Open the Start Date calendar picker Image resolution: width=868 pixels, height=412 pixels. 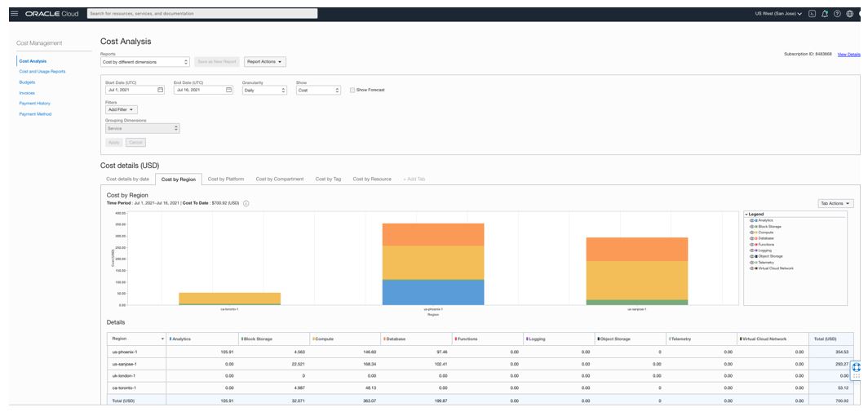(160, 90)
